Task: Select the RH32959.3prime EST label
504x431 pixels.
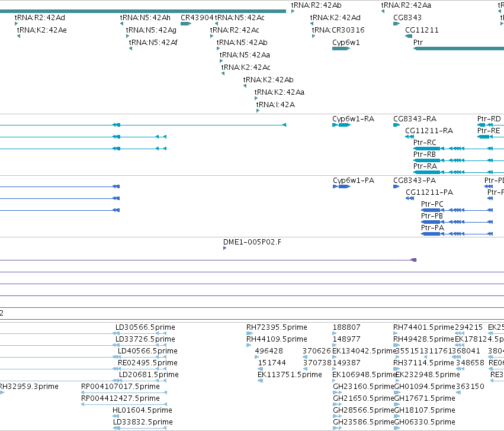Action: tap(29, 387)
